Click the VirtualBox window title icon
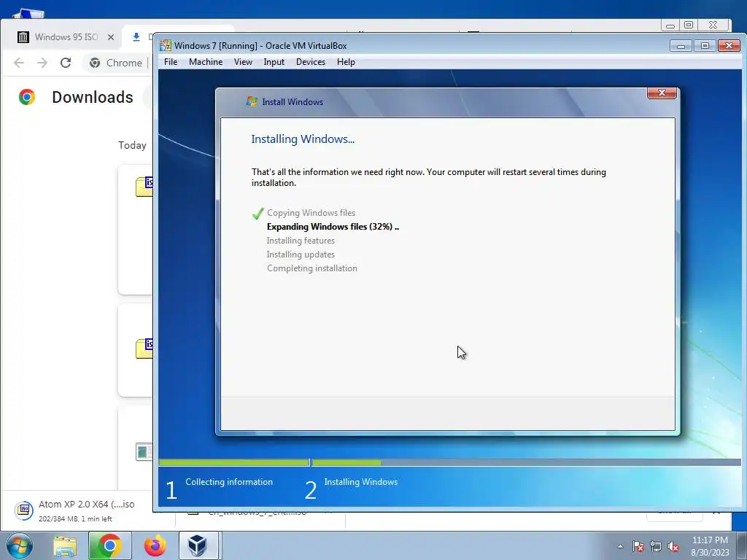 click(x=166, y=46)
